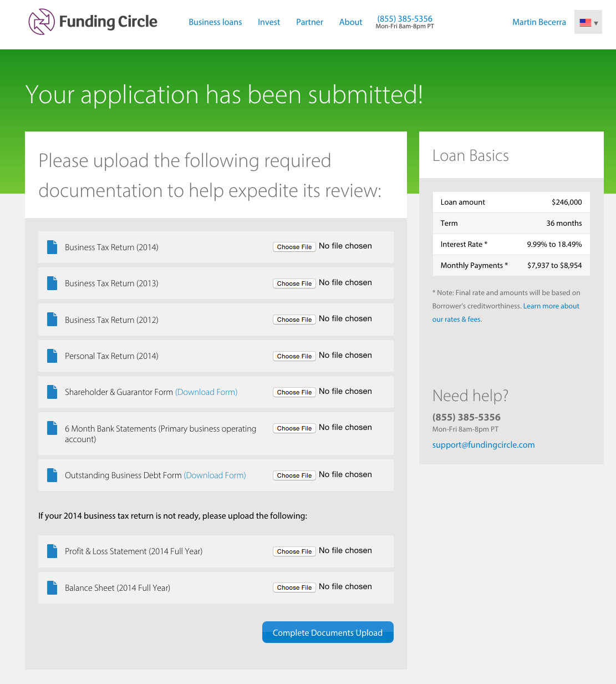
Task: Open the Invest menu item
Action: pos(269,22)
